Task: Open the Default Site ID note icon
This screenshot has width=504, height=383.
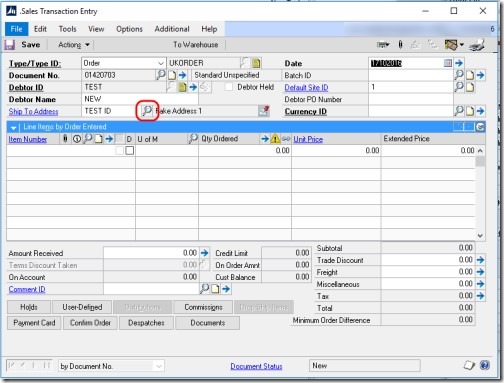Action: coord(470,87)
